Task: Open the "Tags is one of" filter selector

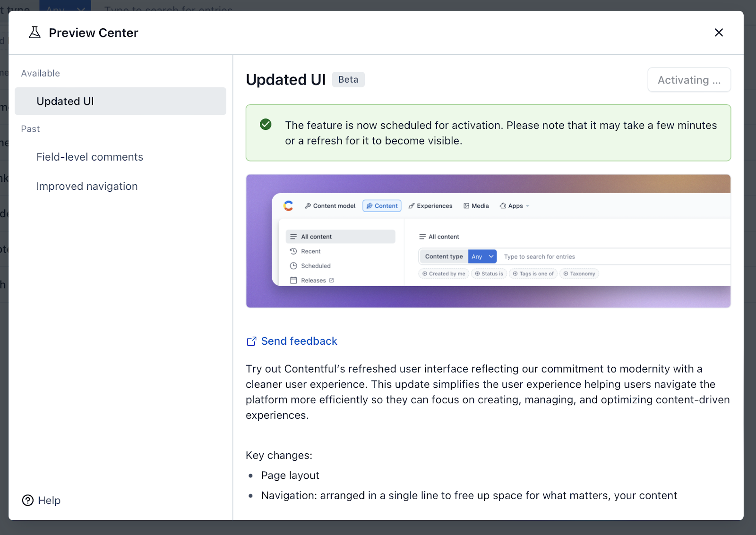Action: [x=533, y=273]
